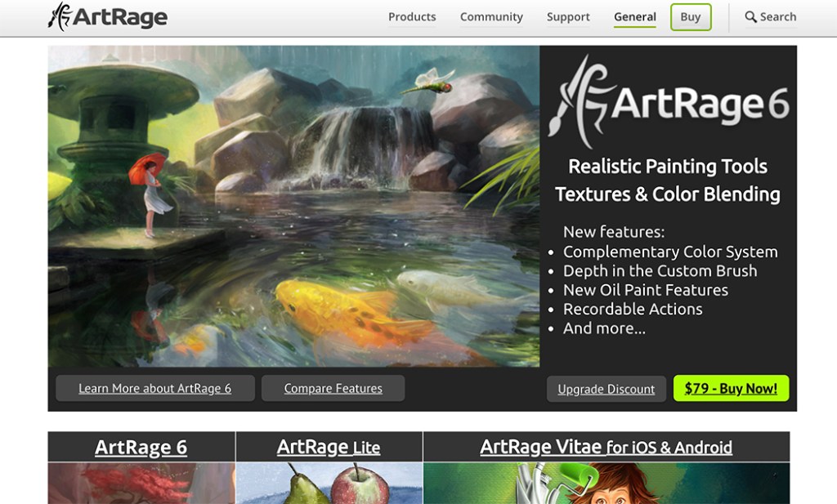Open ArtRage Vitae for iOS & Android link
The height and width of the screenshot is (504, 837).
tap(606, 447)
